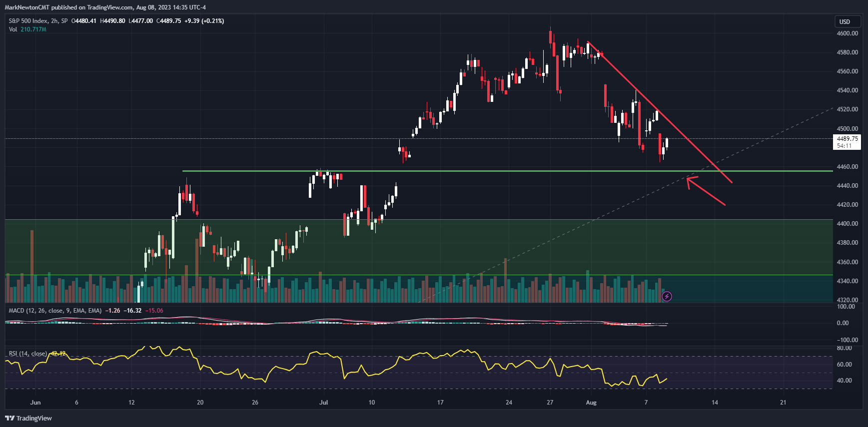Click the Jun label on the time axis
The image size is (868, 427).
[35, 403]
